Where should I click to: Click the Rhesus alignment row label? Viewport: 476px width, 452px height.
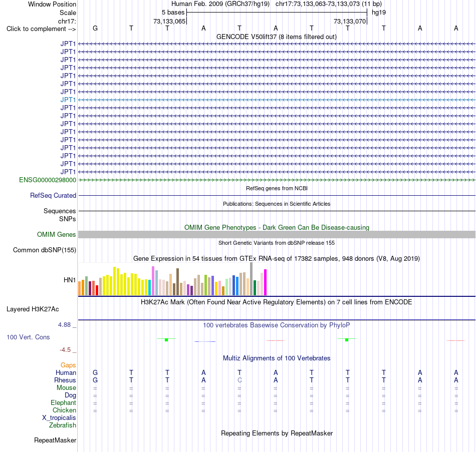[x=65, y=380]
